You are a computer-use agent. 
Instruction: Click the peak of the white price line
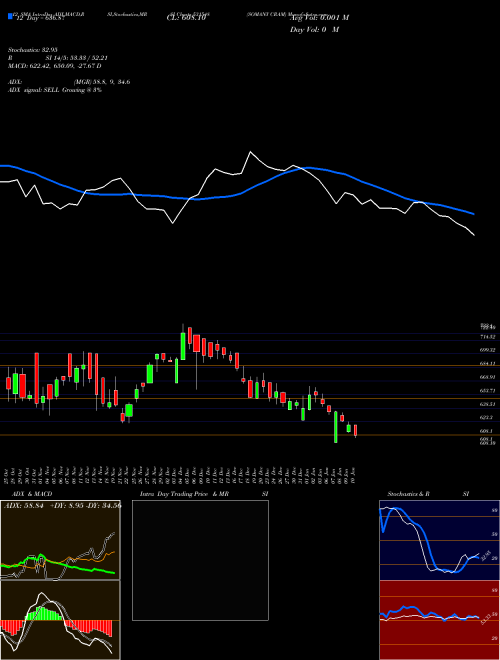tap(250, 152)
